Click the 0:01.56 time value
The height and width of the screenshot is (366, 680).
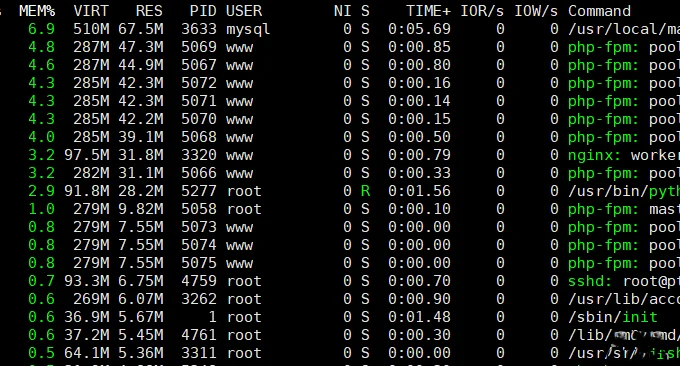coord(419,191)
